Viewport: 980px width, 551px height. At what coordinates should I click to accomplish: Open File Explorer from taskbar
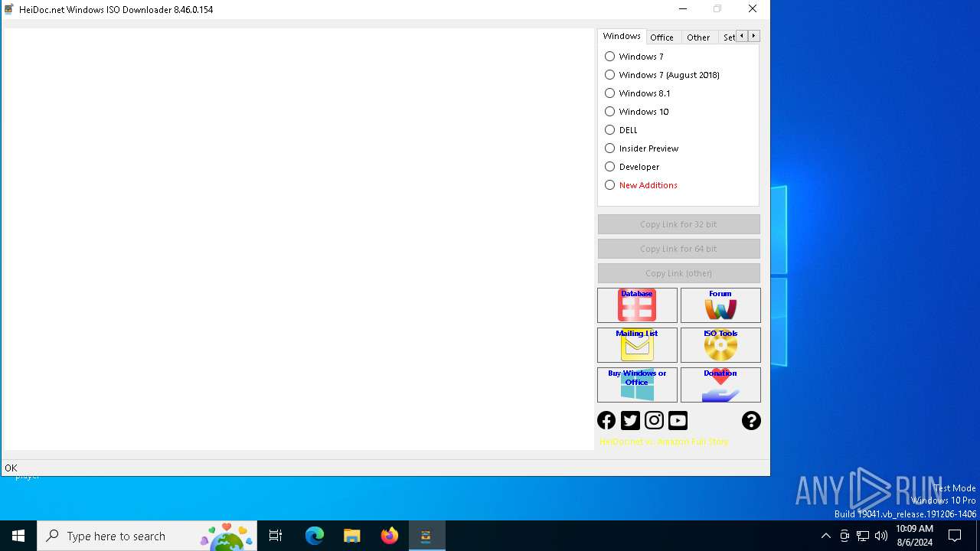[352, 536]
